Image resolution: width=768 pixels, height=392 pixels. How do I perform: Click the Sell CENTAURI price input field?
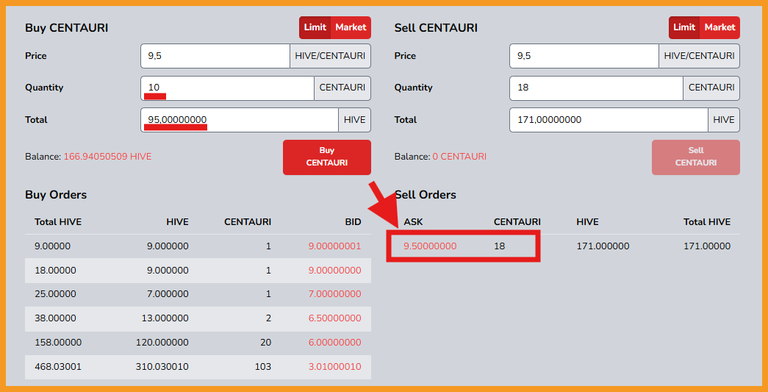(584, 56)
